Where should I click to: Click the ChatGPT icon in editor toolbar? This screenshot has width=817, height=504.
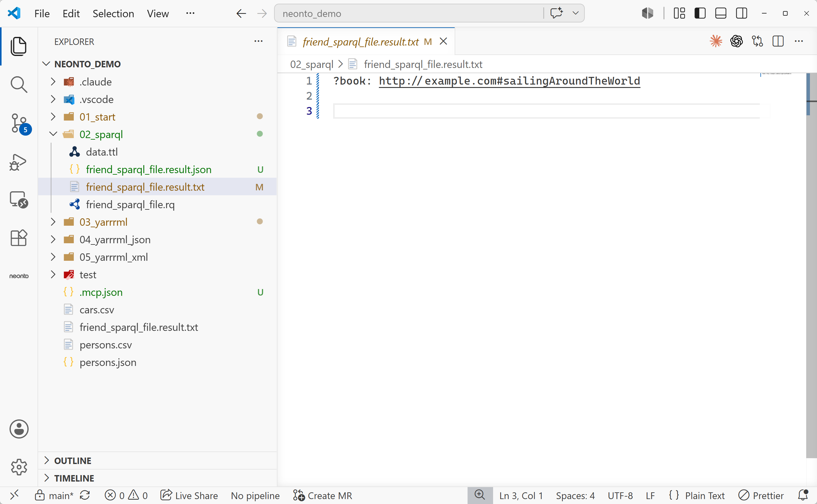coord(736,41)
